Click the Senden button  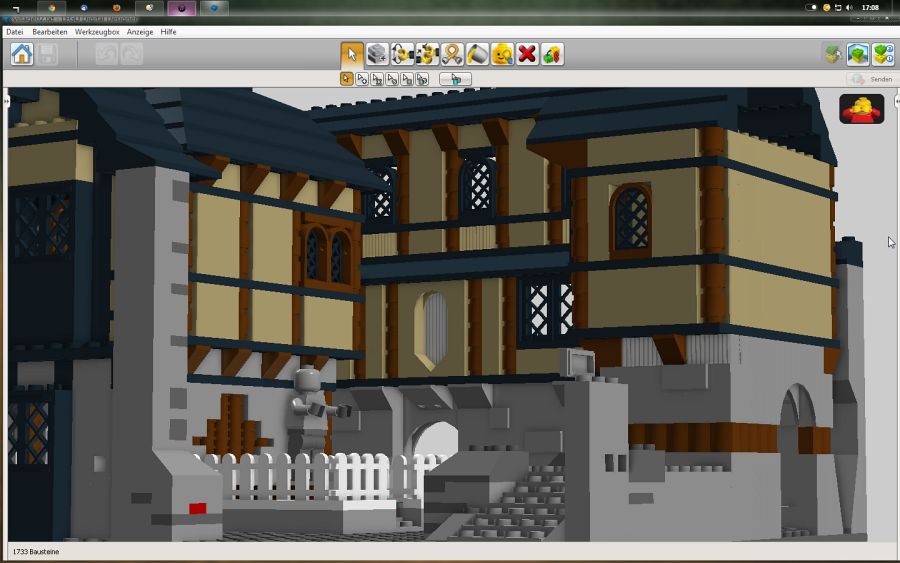pos(871,79)
